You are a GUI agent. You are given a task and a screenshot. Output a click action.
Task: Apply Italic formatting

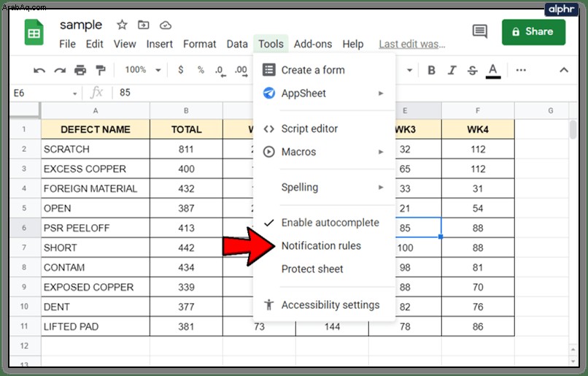point(452,70)
